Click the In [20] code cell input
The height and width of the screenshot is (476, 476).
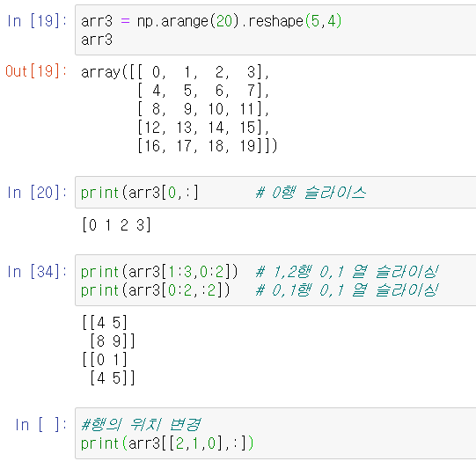click(275, 192)
